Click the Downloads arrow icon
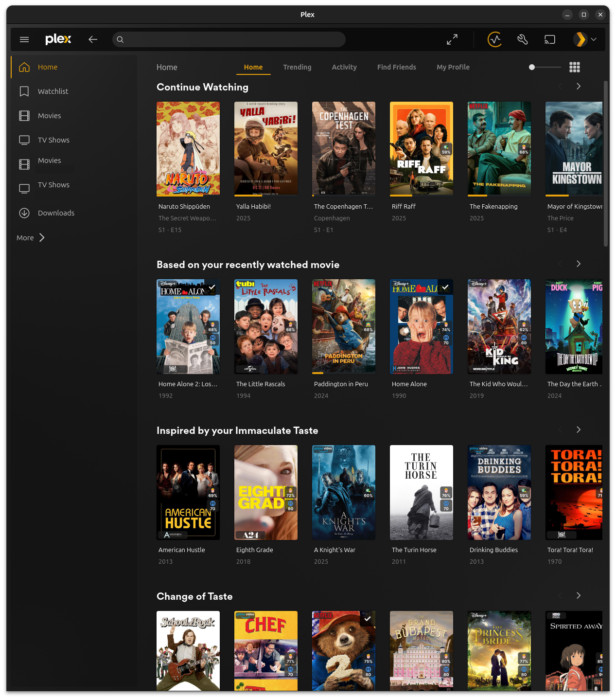Screen dimensions: 616x699 pyautogui.click(x=24, y=213)
